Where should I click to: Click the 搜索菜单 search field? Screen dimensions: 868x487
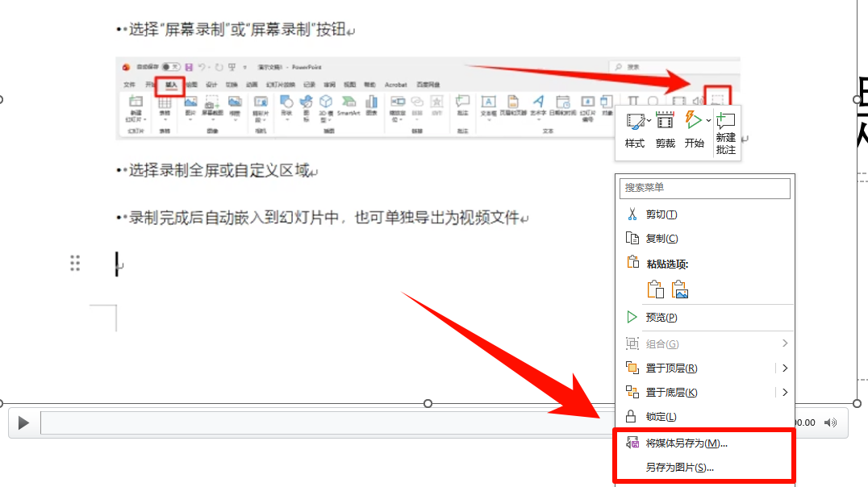pyautogui.click(x=704, y=188)
